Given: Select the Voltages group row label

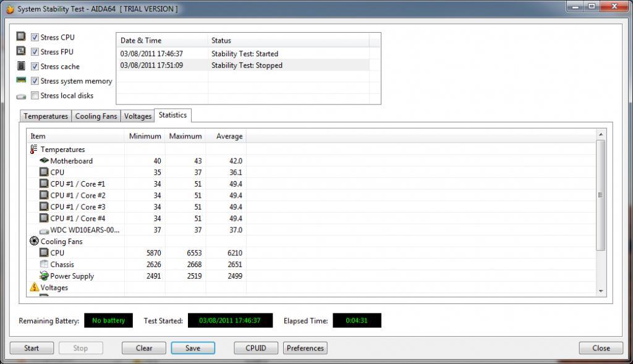Looking at the screenshot, I should [x=54, y=287].
